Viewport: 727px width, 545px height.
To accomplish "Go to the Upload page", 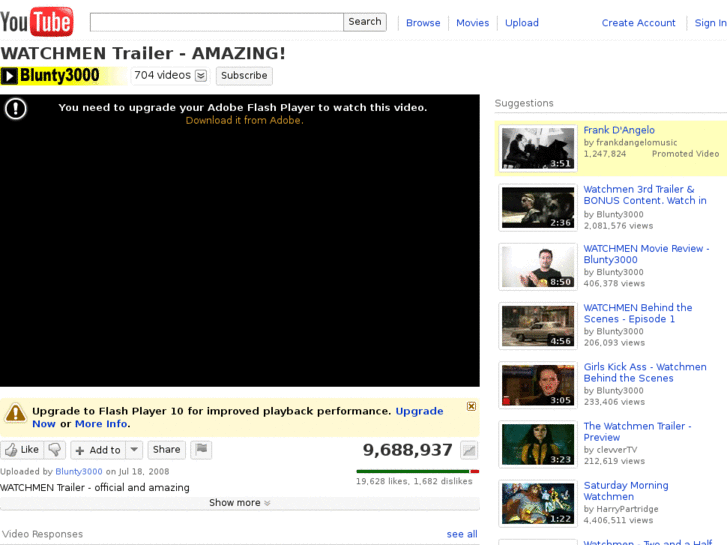I will pos(522,23).
